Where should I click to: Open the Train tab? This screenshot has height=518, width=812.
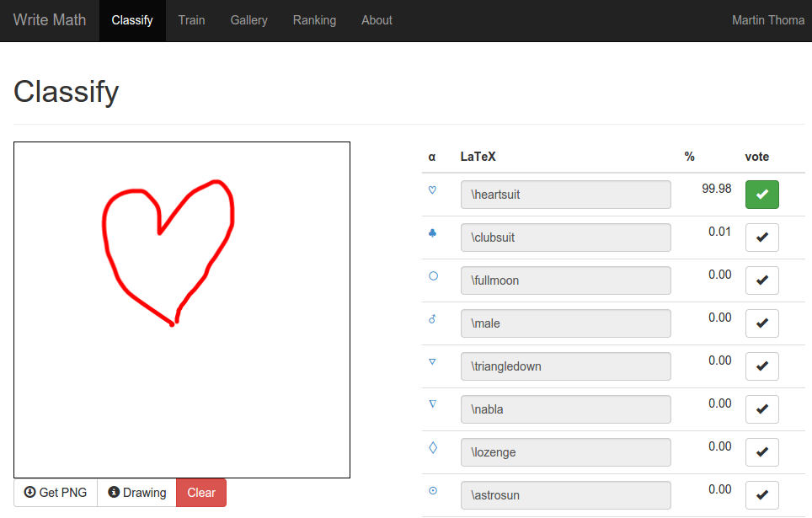[x=191, y=20]
